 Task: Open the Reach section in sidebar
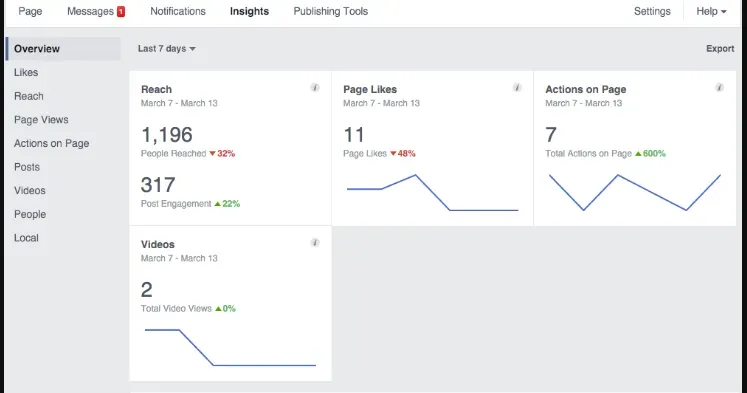click(x=29, y=96)
